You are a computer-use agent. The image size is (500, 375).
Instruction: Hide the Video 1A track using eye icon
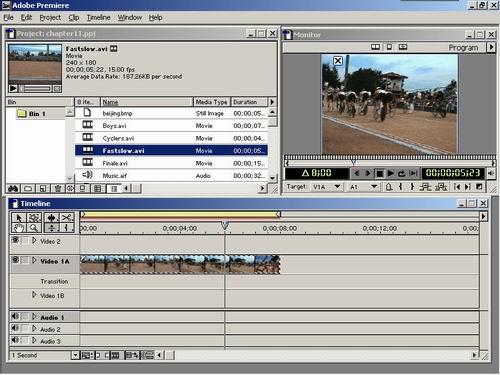click(15, 260)
